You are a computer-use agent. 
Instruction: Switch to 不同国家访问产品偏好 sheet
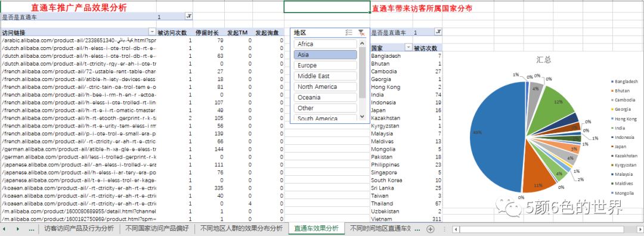tap(157, 229)
